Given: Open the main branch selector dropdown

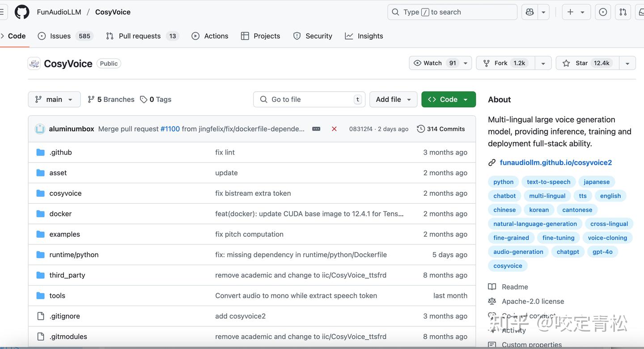Looking at the screenshot, I should click(54, 99).
